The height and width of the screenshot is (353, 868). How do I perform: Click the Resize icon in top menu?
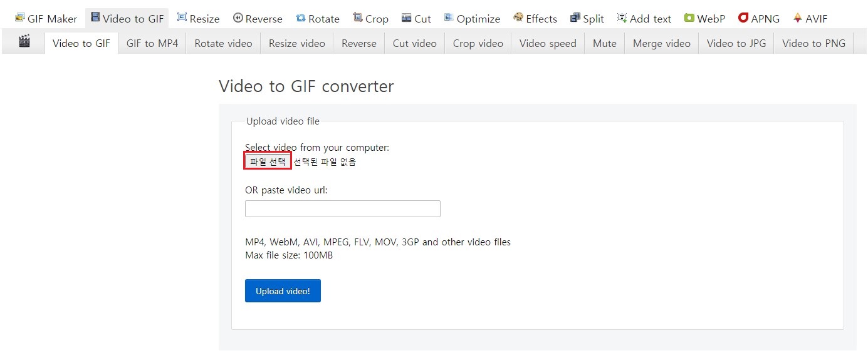pos(182,18)
